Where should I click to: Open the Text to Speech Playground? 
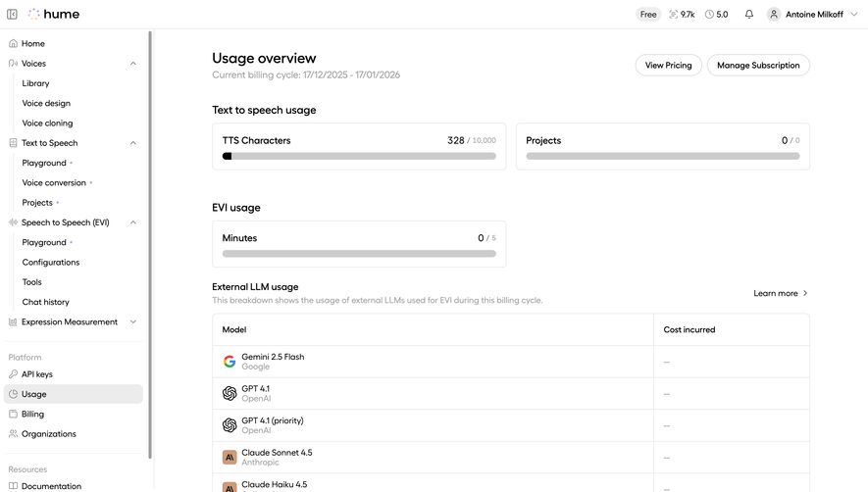click(44, 163)
